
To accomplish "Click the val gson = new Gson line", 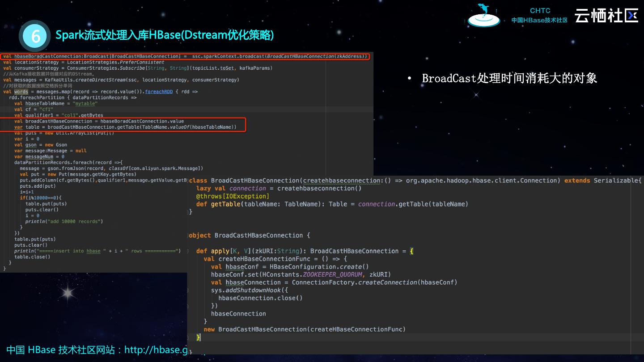I will (41, 145).
